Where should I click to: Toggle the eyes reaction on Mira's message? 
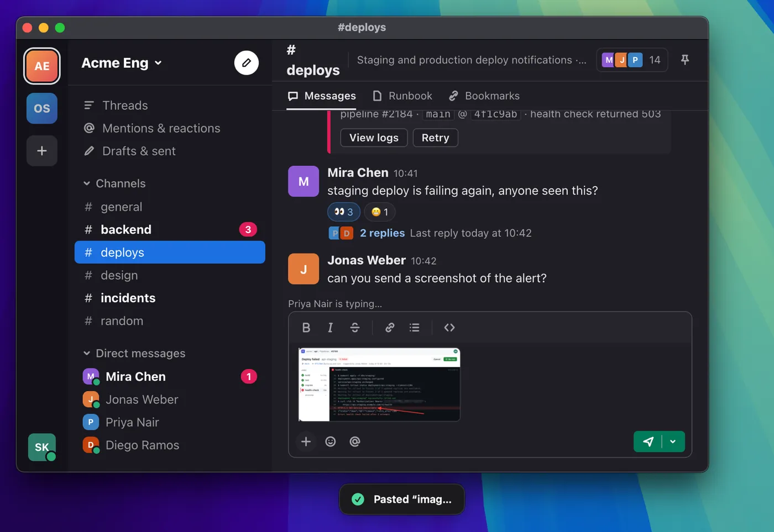[x=344, y=212]
